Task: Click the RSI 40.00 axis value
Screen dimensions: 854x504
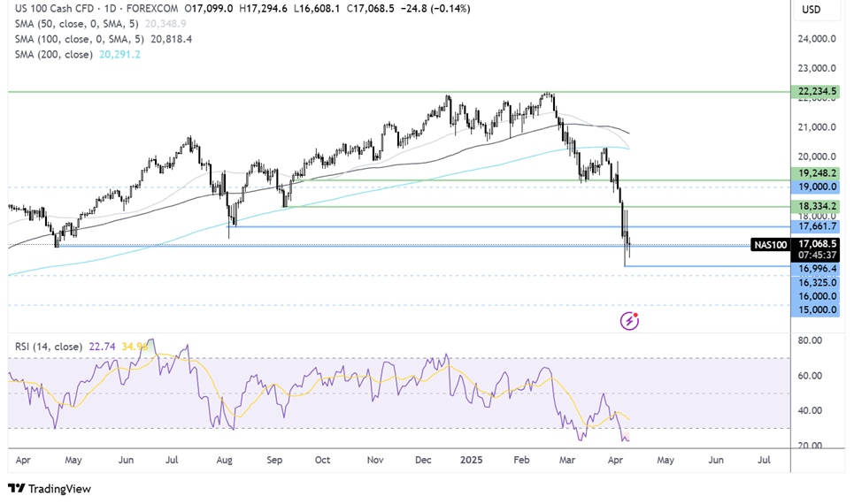Action: pyautogui.click(x=810, y=410)
